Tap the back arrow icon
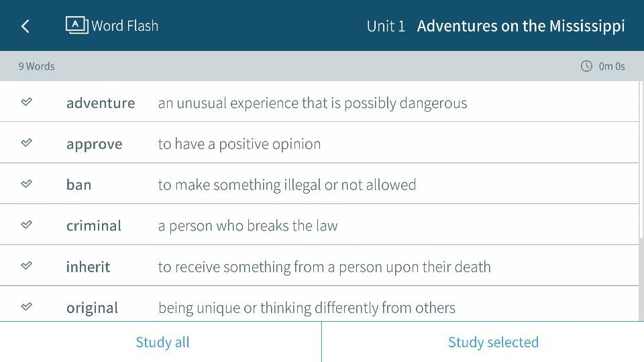The image size is (644, 362). coord(25,26)
